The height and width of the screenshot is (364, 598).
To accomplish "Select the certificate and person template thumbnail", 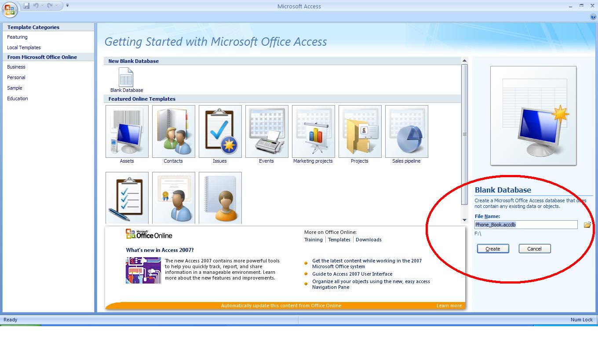I will click(174, 198).
